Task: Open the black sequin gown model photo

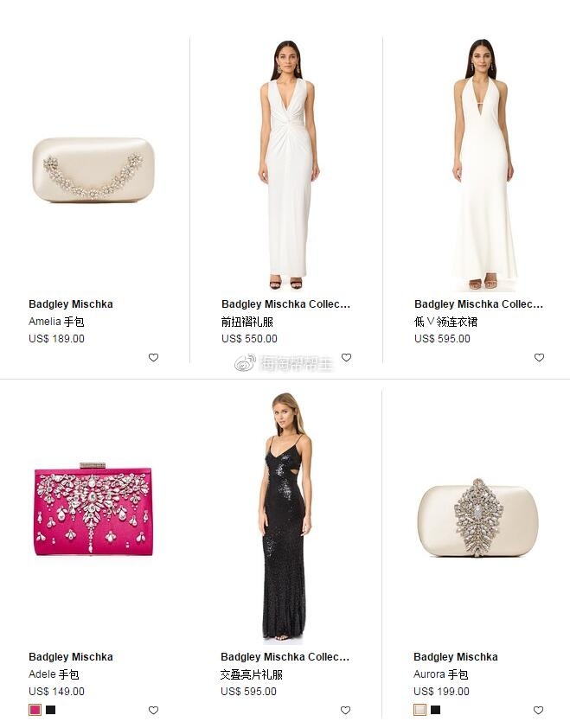Action: (285, 518)
